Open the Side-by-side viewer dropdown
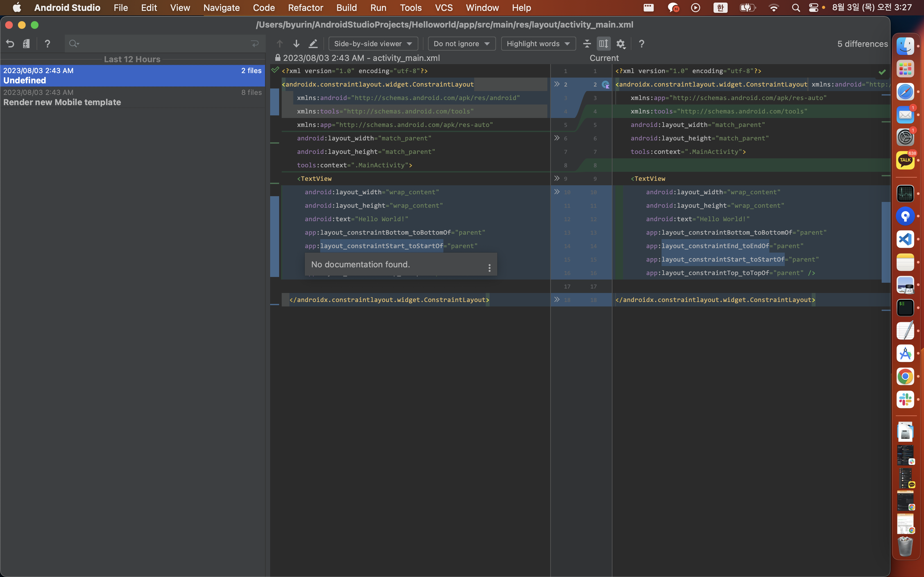The height and width of the screenshot is (577, 924). coord(373,44)
